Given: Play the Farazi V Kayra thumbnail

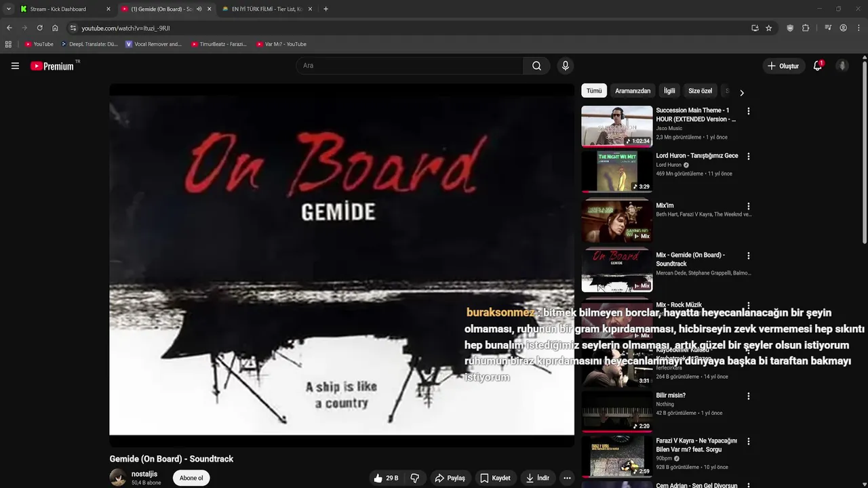Looking at the screenshot, I should (x=616, y=456).
